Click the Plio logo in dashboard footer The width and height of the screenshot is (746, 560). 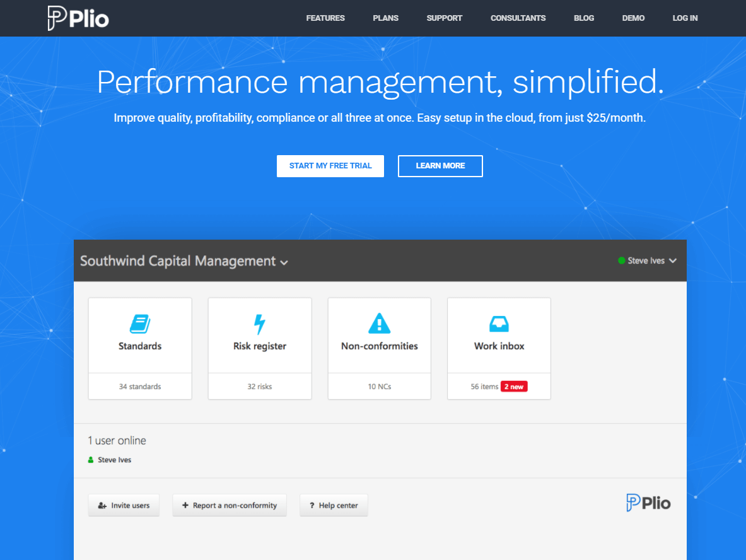coord(648,503)
